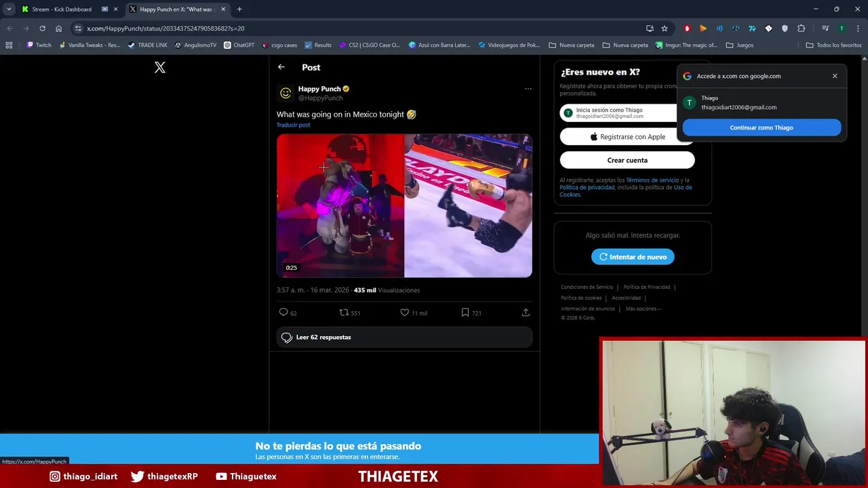The height and width of the screenshot is (488, 868).
Task: Like the post with the heart icon
Action: (x=405, y=312)
